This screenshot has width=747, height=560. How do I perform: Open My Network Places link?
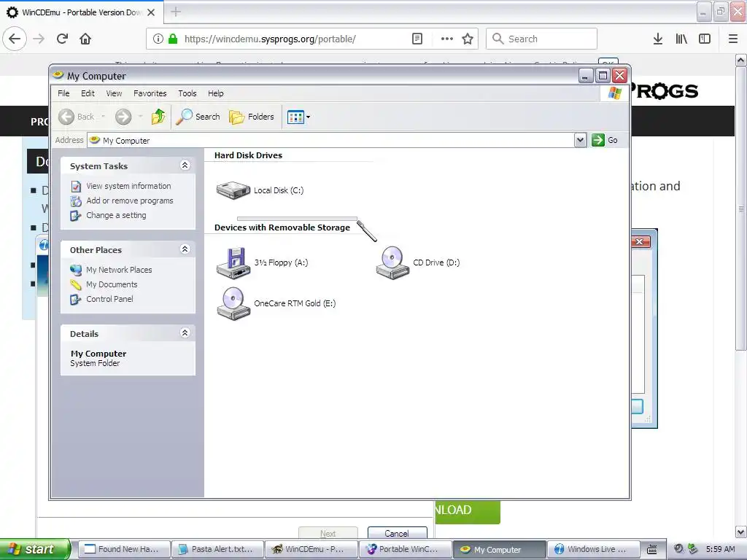[x=119, y=270]
